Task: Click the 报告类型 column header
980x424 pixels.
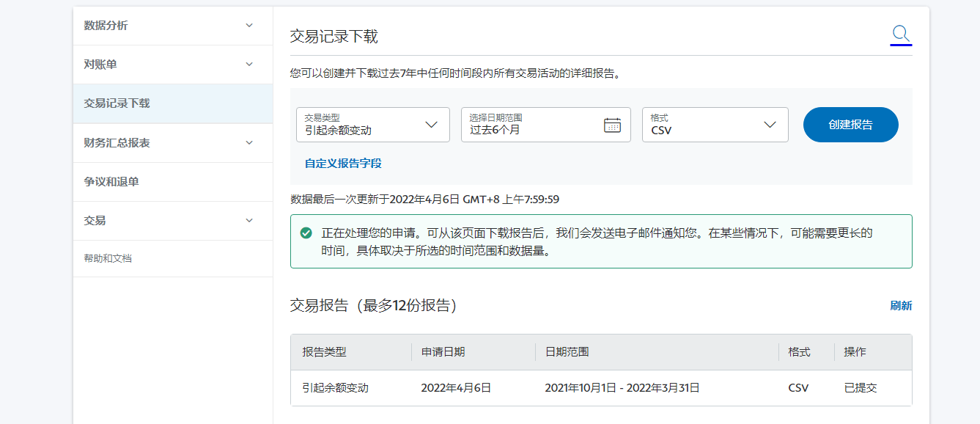Action: point(323,352)
